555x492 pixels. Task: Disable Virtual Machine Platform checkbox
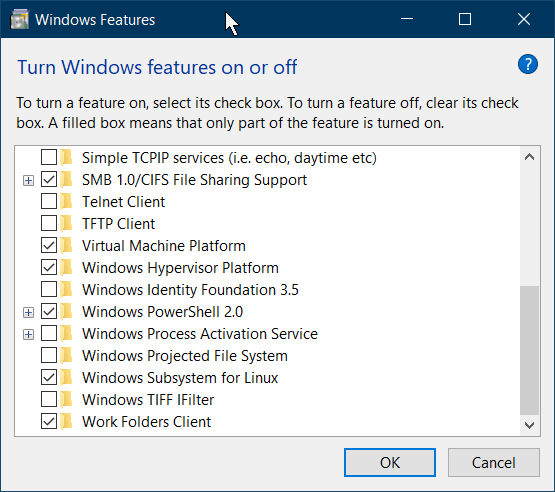coord(49,245)
